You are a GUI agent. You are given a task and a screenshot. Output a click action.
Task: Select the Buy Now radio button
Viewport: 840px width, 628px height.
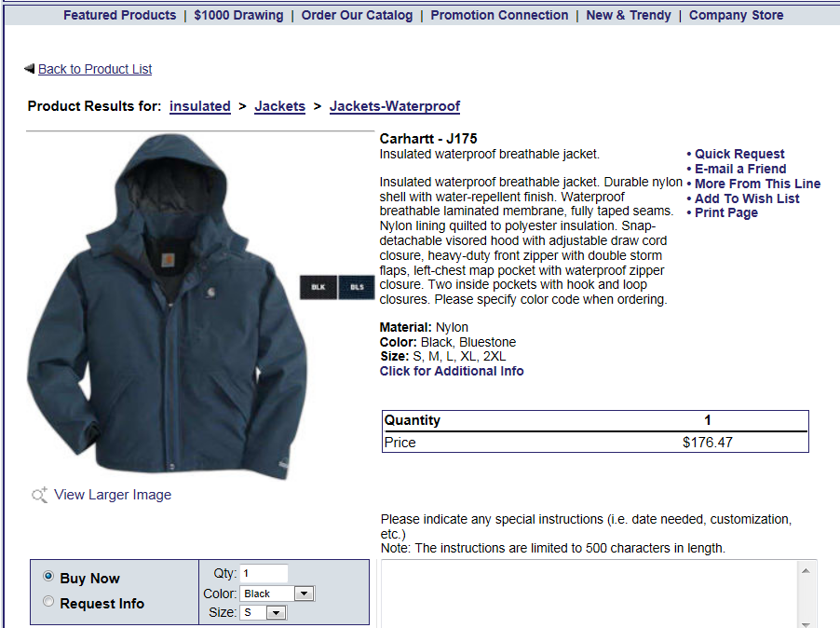point(48,576)
